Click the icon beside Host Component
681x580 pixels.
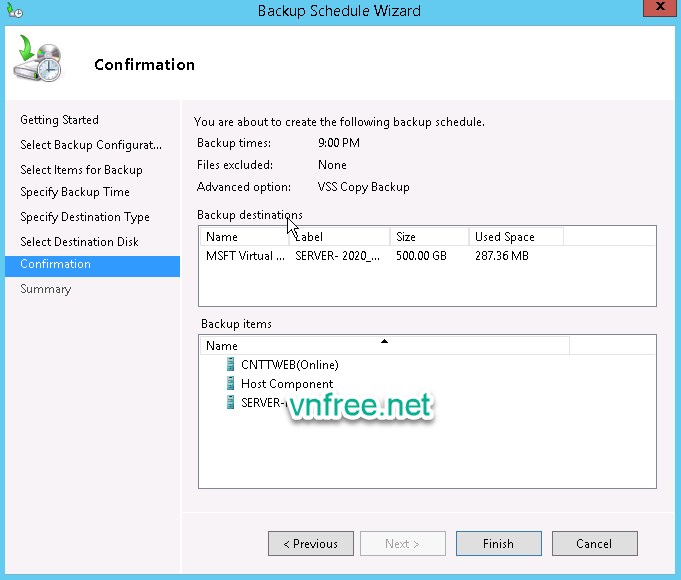click(x=231, y=384)
